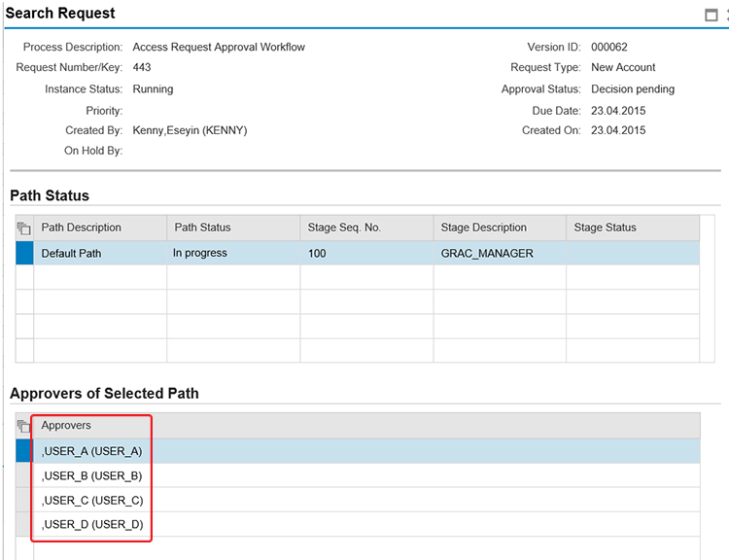Click the In progress status cell
The image size is (729, 560).
[200, 254]
